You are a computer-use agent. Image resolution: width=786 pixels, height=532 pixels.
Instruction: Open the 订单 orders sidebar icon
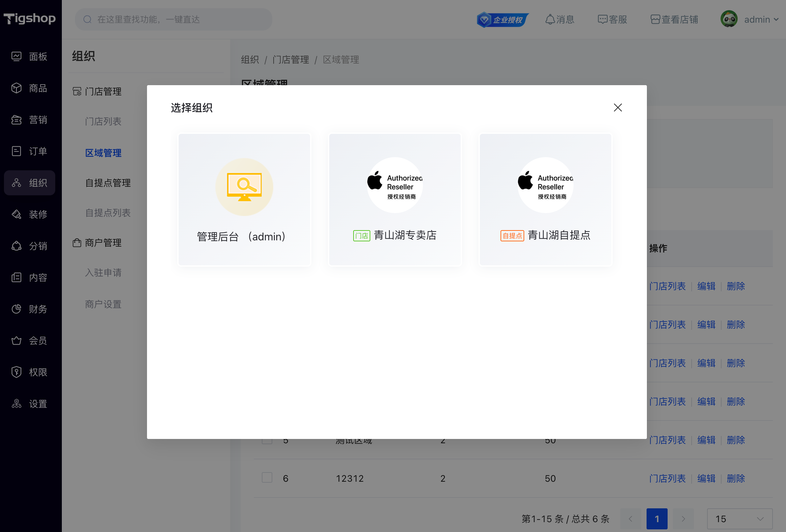click(x=16, y=151)
